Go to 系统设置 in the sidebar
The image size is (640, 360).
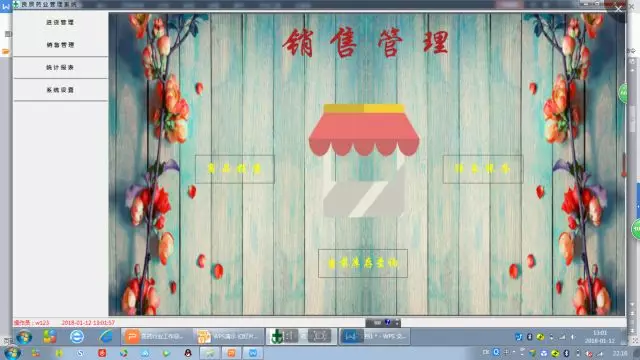pyautogui.click(x=60, y=90)
